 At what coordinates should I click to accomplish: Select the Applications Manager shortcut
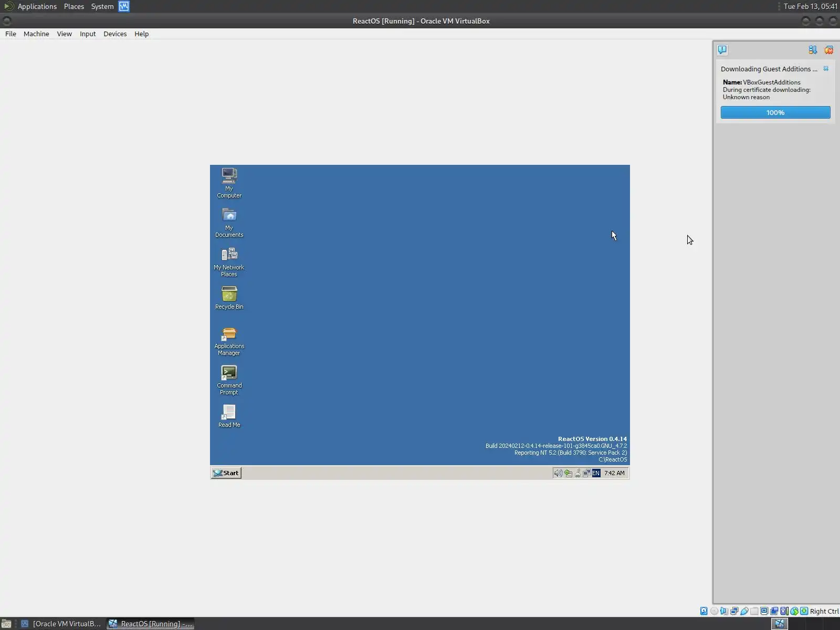229,341
